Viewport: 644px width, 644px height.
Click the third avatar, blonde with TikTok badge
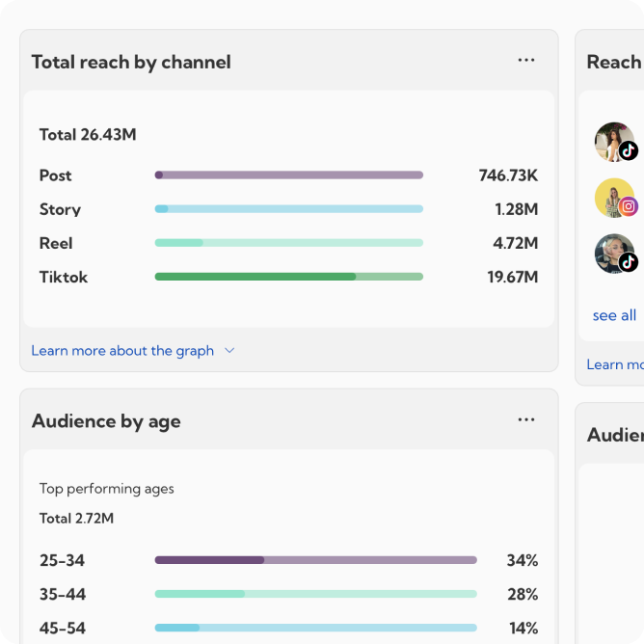tap(615, 254)
